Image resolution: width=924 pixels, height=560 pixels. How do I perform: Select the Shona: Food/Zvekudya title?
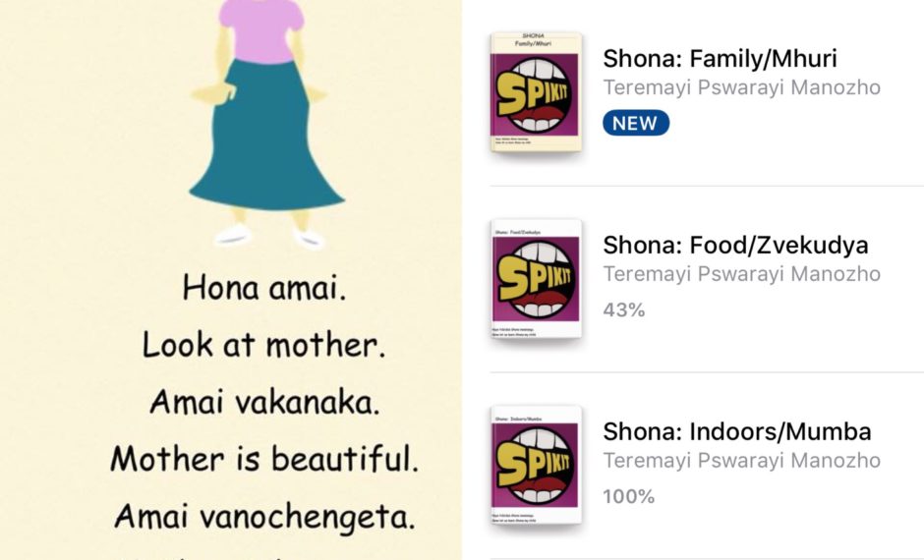(x=735, y=245)
